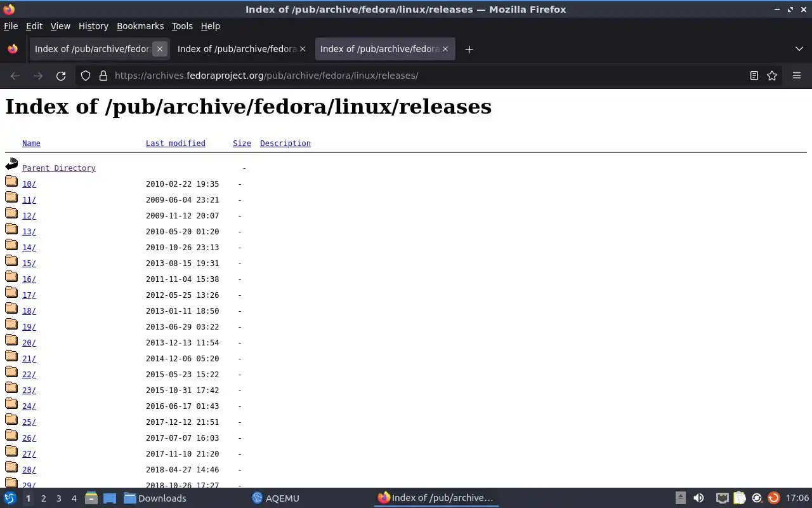Screen dimensions: 812x508
Task: Click the network icon in system tray
Action: [x=722, y=498]
